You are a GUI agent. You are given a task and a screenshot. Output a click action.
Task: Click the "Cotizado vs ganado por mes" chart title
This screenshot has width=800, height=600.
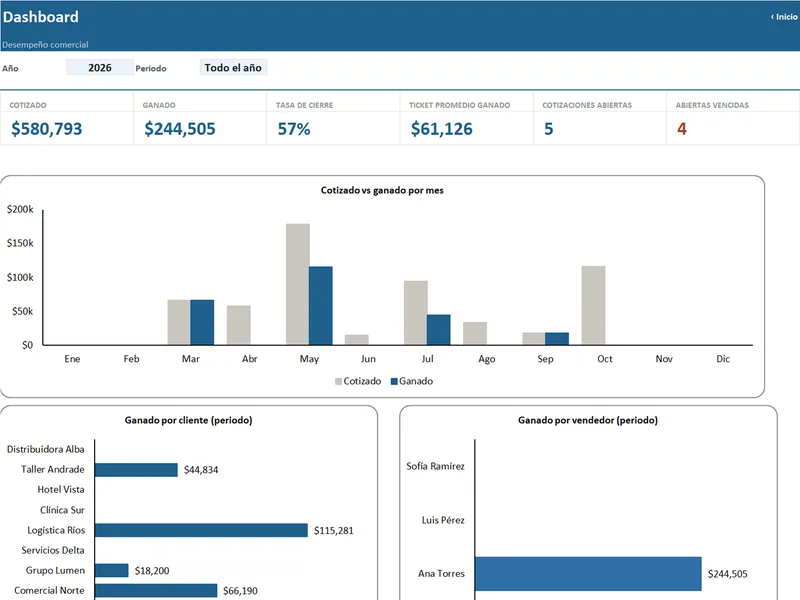[x=382, y=190]
